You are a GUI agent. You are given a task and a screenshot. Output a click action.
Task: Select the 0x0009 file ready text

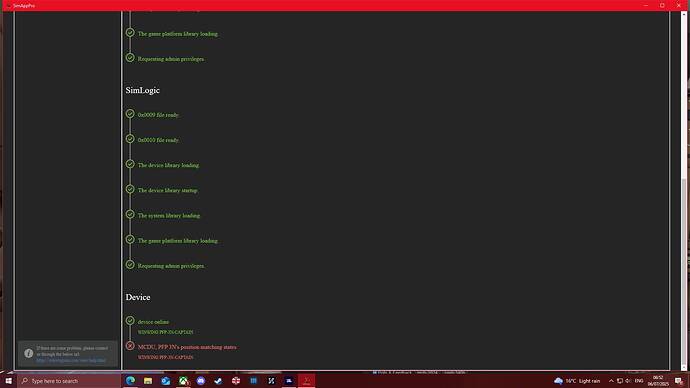pos(158,115)
